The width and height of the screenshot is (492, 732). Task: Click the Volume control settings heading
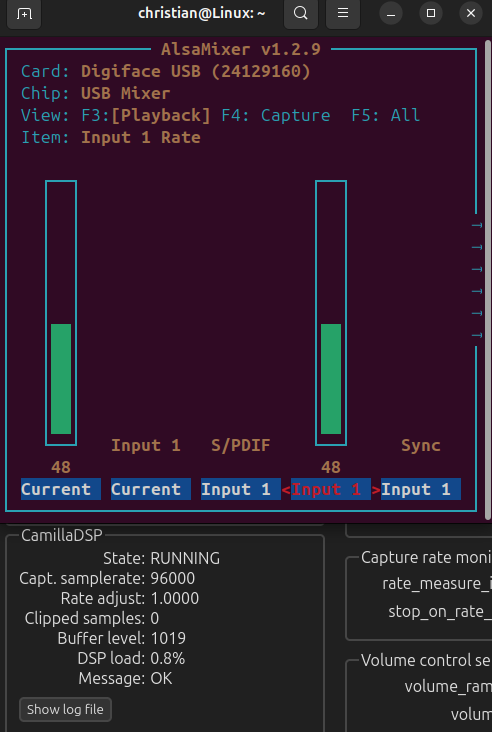[x=426, y=661]
